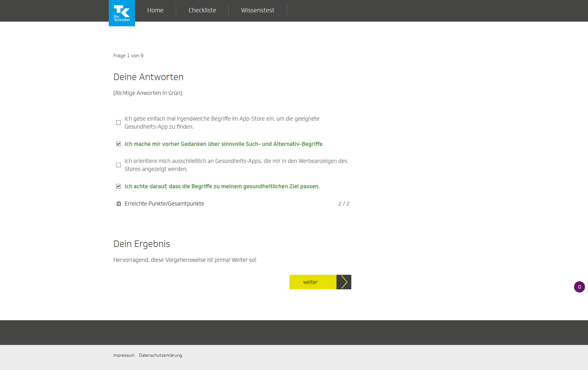Click the Deine Antworten heading

pyautogui.click(x=148, y=77)
